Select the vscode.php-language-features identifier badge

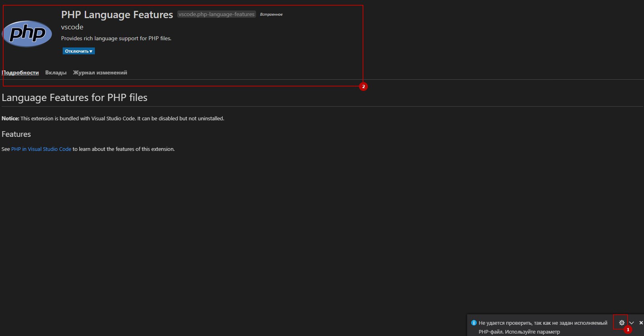click(x=217, y=14)
